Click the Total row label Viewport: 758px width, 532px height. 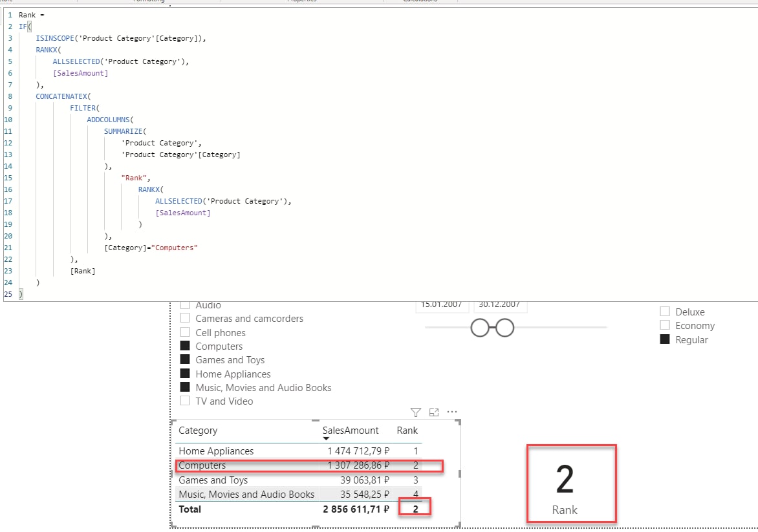point(189,509)
